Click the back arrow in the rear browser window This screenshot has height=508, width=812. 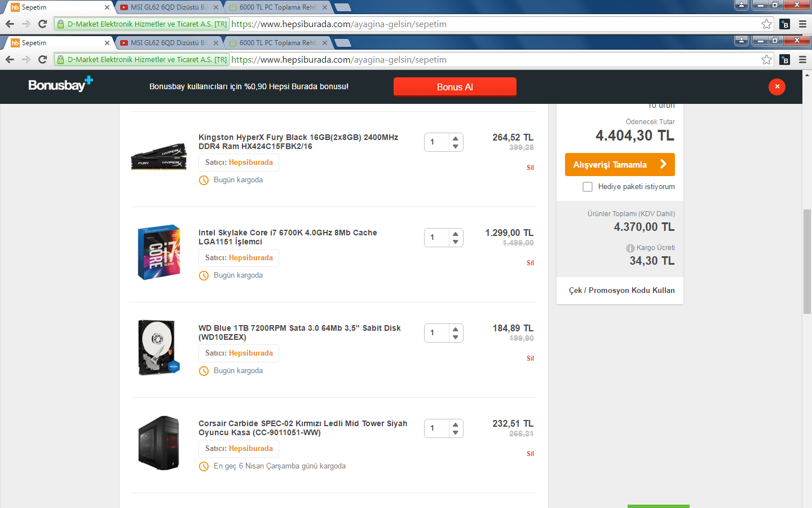point(10,24)
